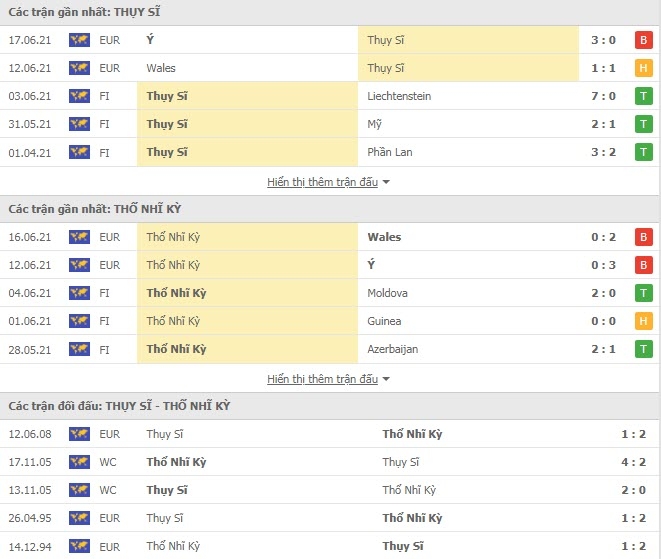
Task: Click the world flag icon on the 17.06.21 row
Action: point(79,40)
